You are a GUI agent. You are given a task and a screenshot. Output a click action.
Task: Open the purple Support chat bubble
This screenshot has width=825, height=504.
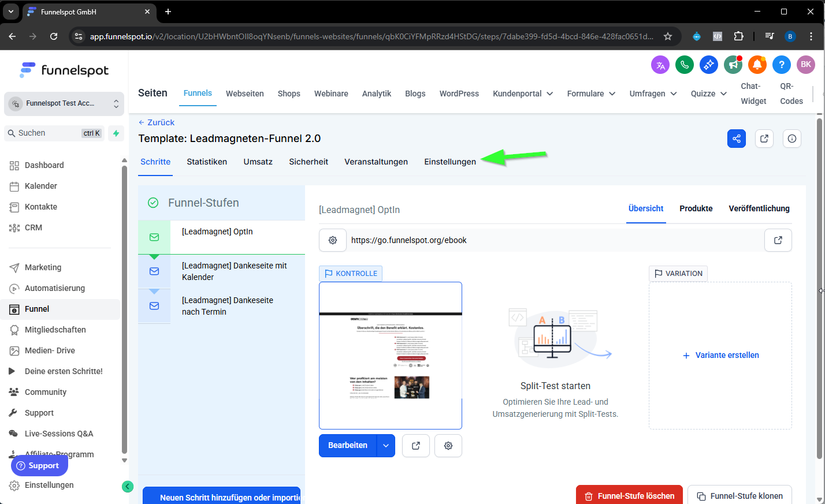[39, 465]
